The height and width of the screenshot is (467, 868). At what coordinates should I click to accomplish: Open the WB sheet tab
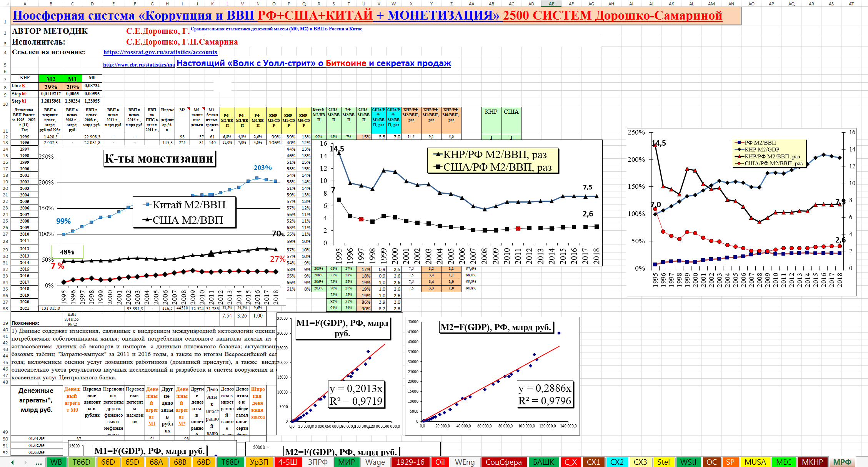click(56, 462)
